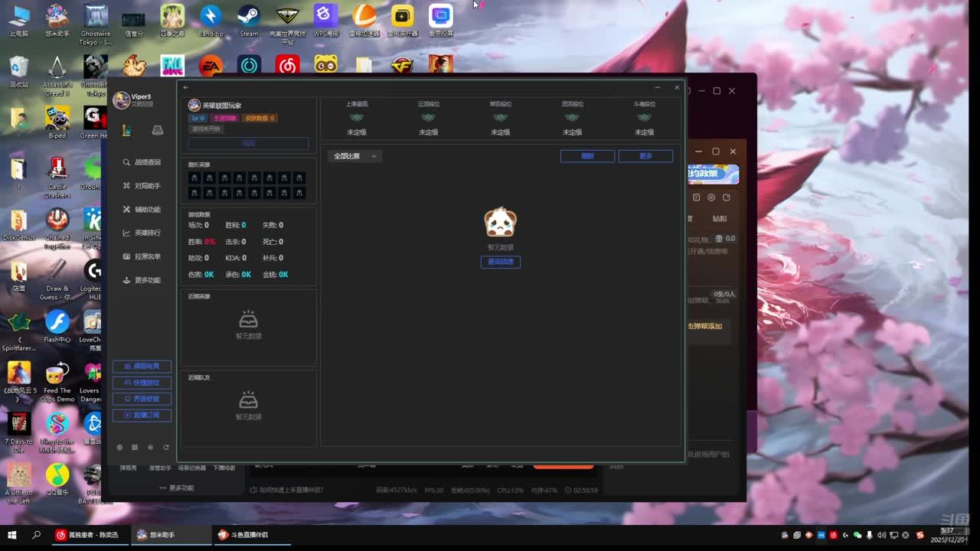Select 对局助手 in the sidebar
The width and height of the screenshot is (980, 551).
[x=142, y=186]
